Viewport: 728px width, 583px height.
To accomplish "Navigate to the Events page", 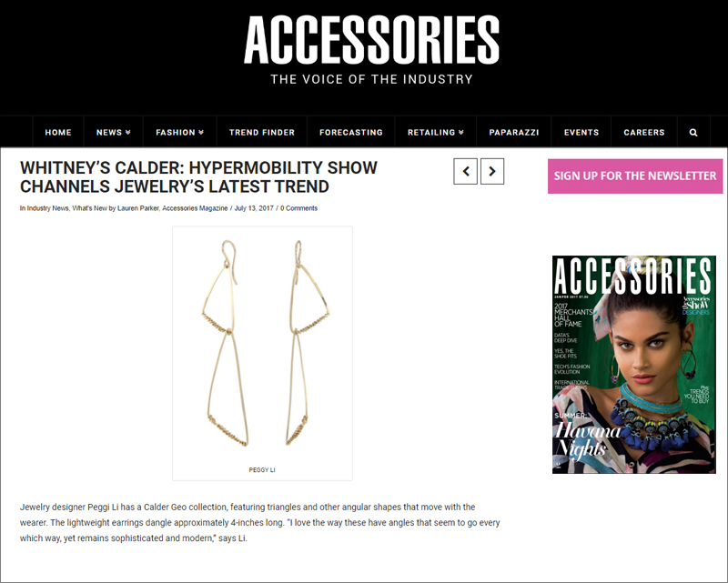I will pos(581,132).
